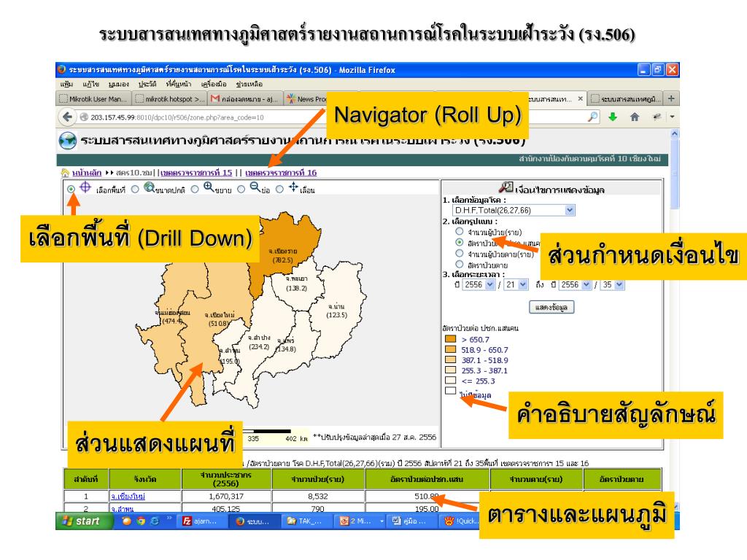Click the แสดงข้อมูล button

pyautogui.click(x=551, y=307)
